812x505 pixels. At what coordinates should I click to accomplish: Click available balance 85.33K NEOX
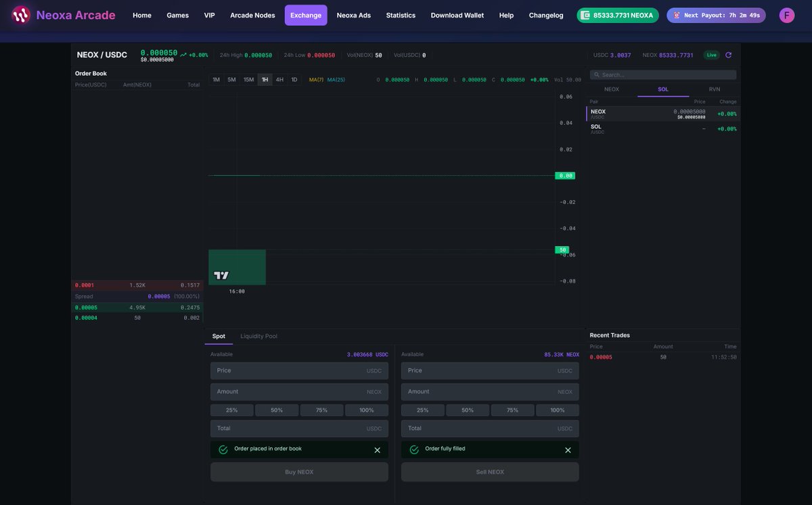tap(562, 354)
